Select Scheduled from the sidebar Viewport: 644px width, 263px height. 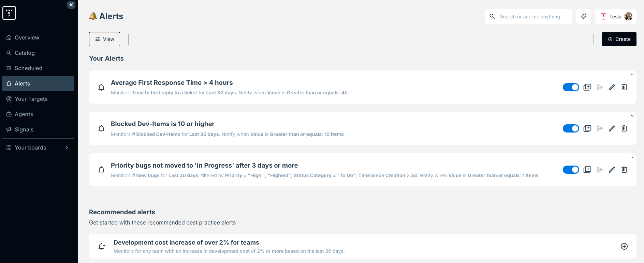29,68
